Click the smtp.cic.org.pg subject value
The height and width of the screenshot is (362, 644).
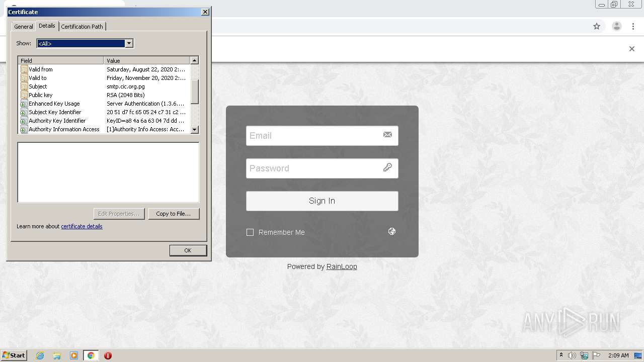[x=126, y=86]
